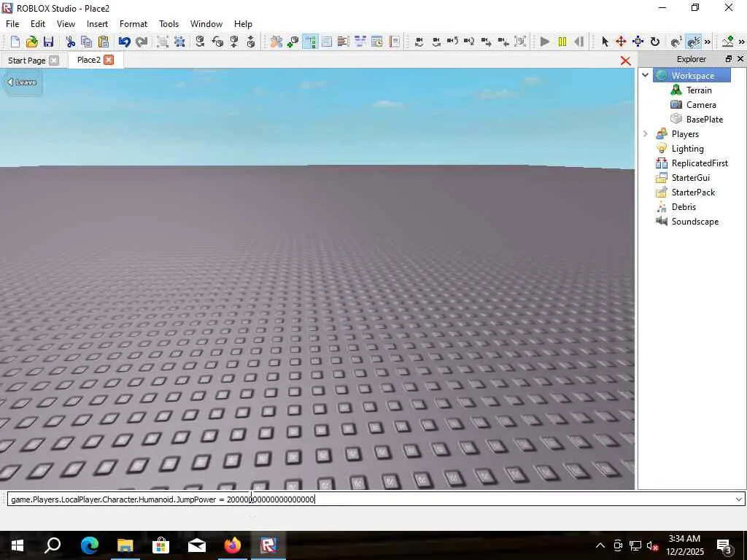Undo the last action
The image size is (747, 560).
coord(124,42)
